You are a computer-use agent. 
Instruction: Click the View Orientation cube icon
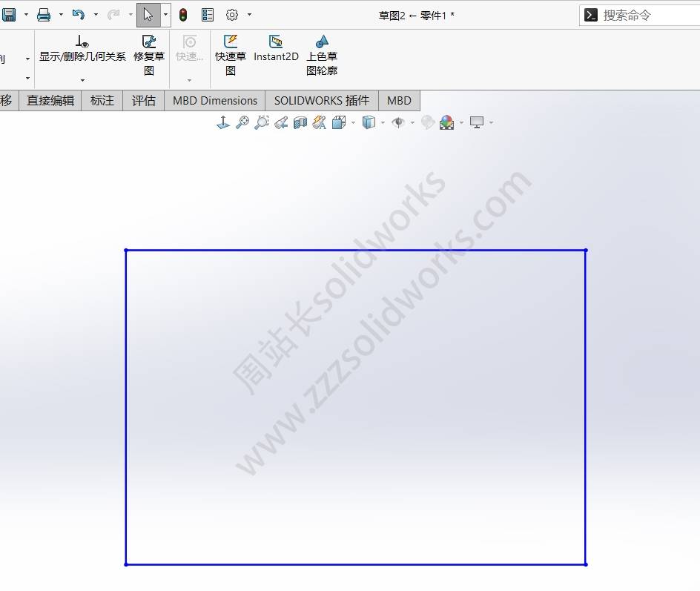340,122
